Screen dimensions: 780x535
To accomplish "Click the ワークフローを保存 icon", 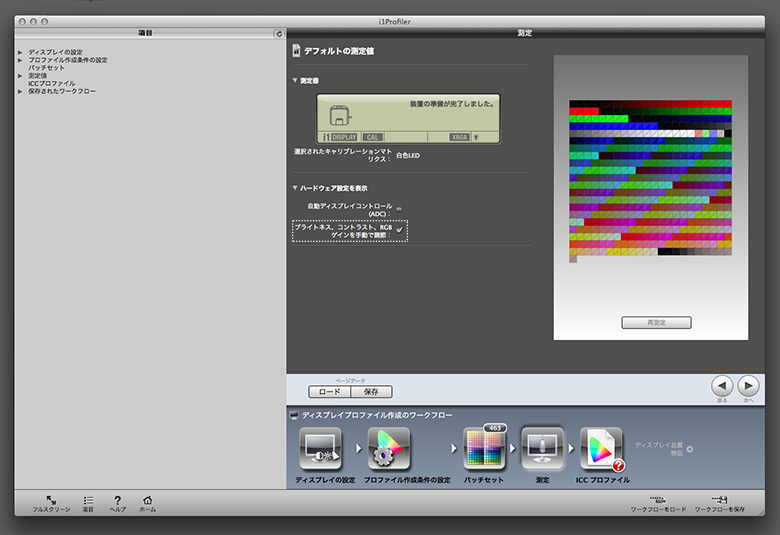I will [x=720, y=499].
